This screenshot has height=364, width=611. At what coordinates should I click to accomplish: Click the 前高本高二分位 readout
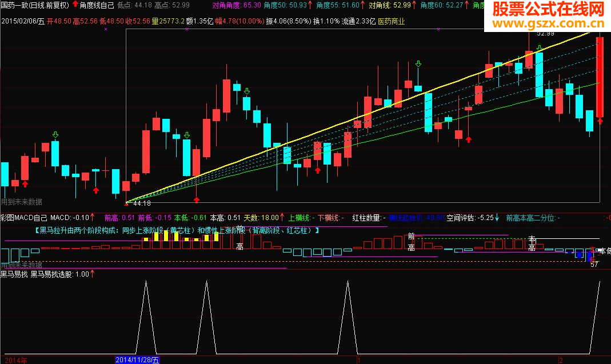pos(533,218)
